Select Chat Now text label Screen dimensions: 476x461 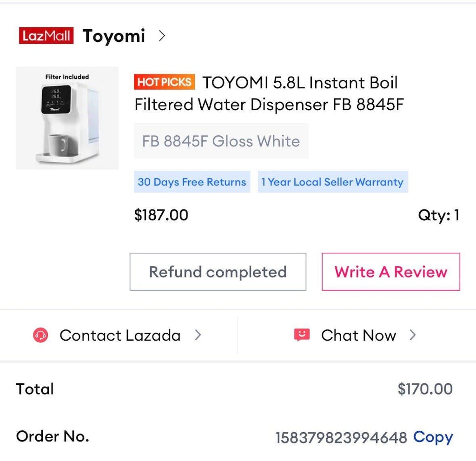pos(358,335)
